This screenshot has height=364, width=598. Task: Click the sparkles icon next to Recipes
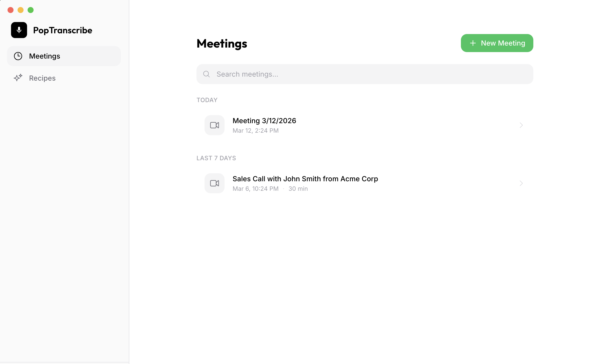(18, 78)
